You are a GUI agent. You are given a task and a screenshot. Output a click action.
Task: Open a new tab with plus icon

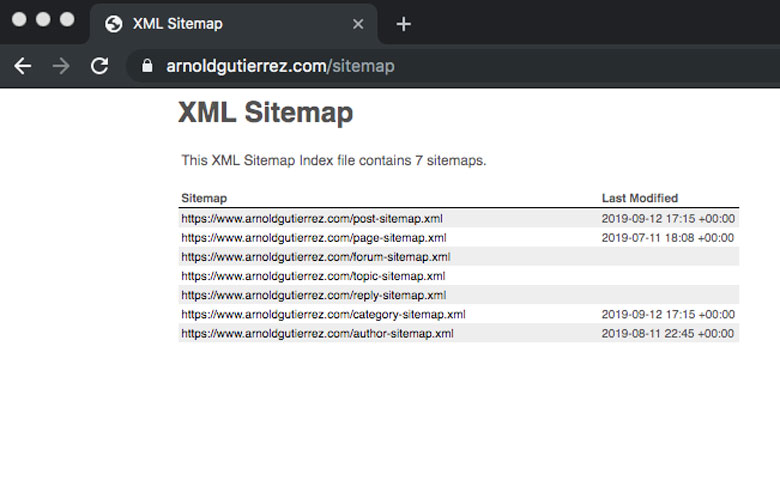click(403, 24)
